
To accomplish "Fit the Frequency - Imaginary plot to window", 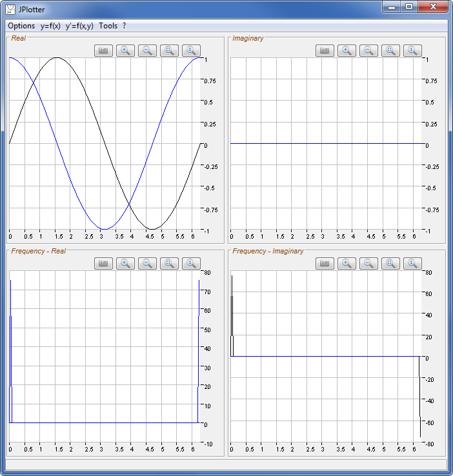I will pos(391,263).
